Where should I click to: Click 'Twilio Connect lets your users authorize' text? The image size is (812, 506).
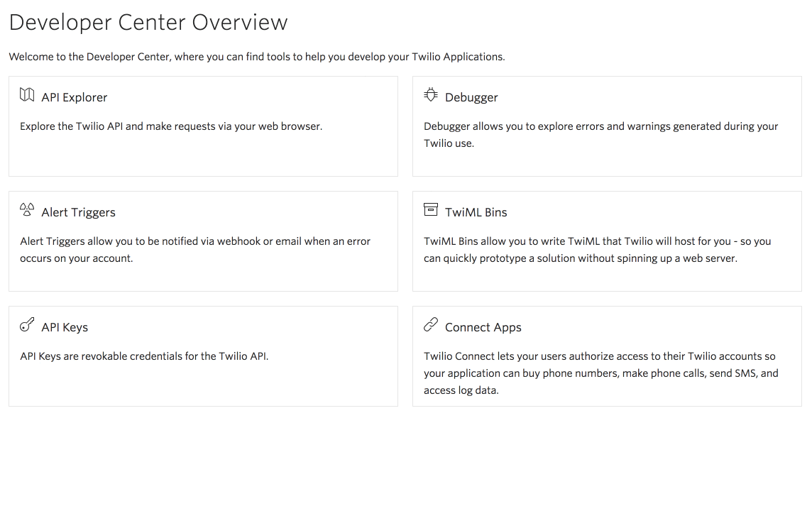[x=600, y=373]
